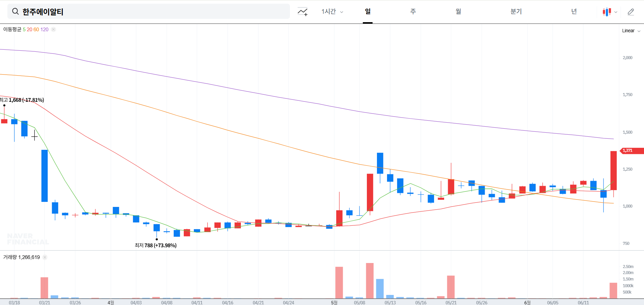
Task: Open the candlestick chart type icon
Action: coord(607,12)
